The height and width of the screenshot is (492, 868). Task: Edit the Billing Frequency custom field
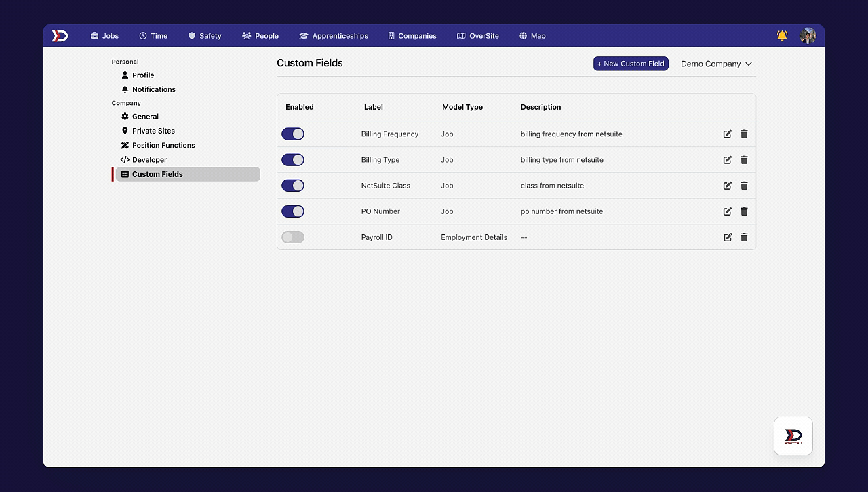(x=728, y=134)
